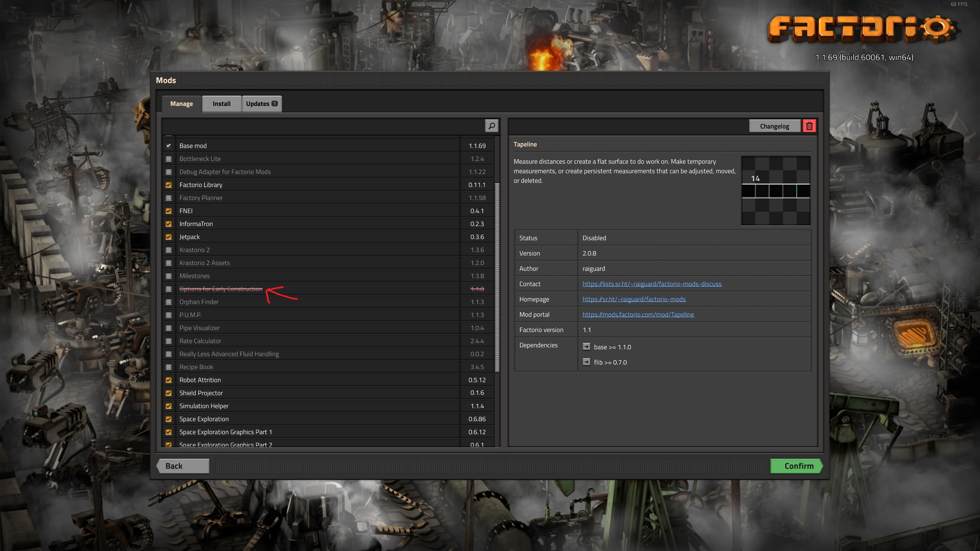Disable the Space Exploration checkbox

(168, 419)
